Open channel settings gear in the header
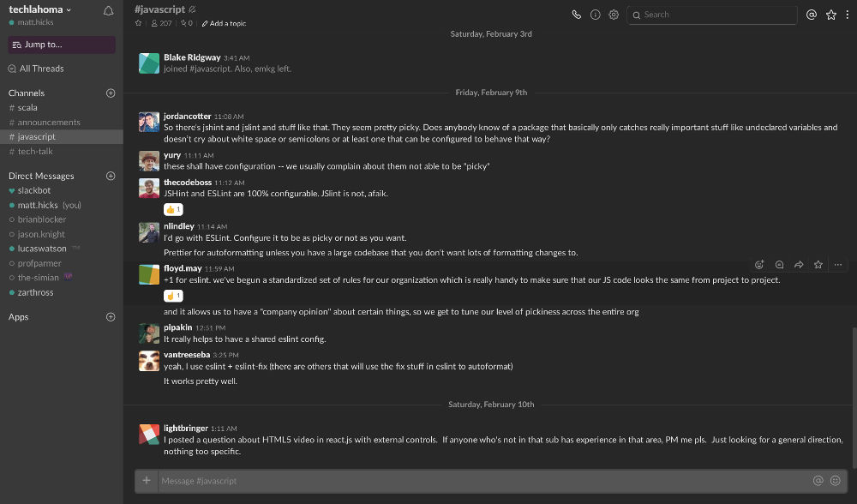 click(x=614, y=15)
